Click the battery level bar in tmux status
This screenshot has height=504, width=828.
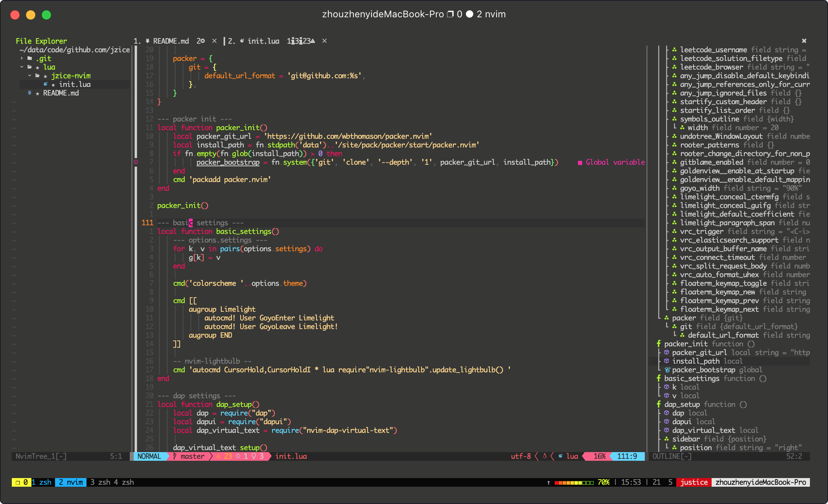pos(574,482)
